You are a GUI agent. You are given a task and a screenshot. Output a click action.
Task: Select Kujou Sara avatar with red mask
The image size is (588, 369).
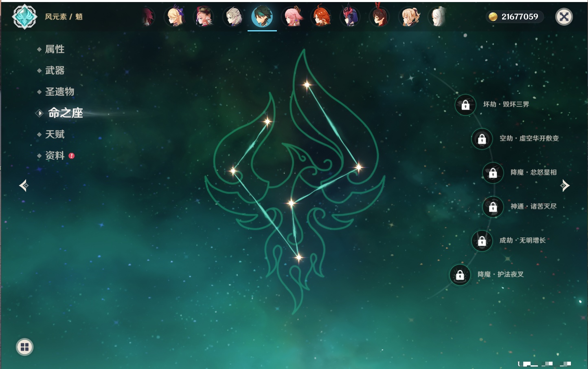[x=350, y=17]
